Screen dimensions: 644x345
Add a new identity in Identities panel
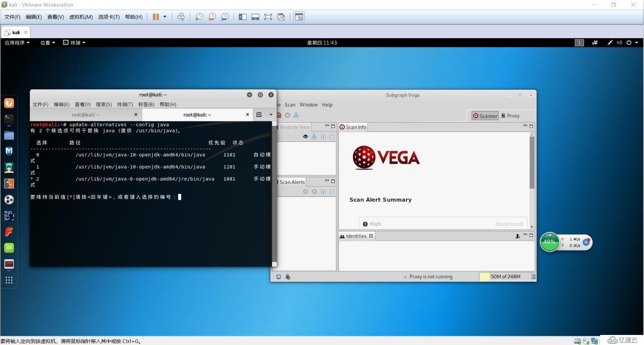[x=518, y=236]
